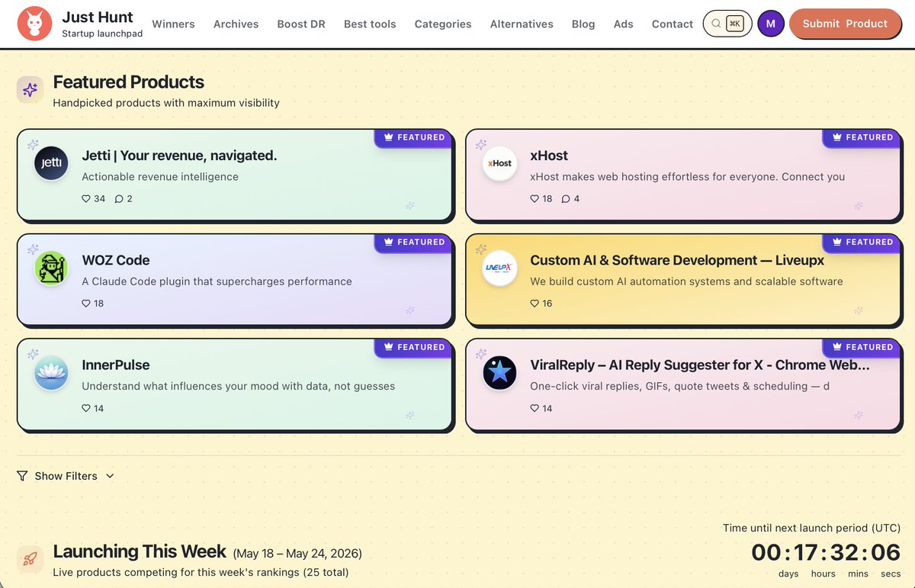The image size is (915, 588).
Task: Open Custom AI & Software Development title
Action: pos(677,260)
